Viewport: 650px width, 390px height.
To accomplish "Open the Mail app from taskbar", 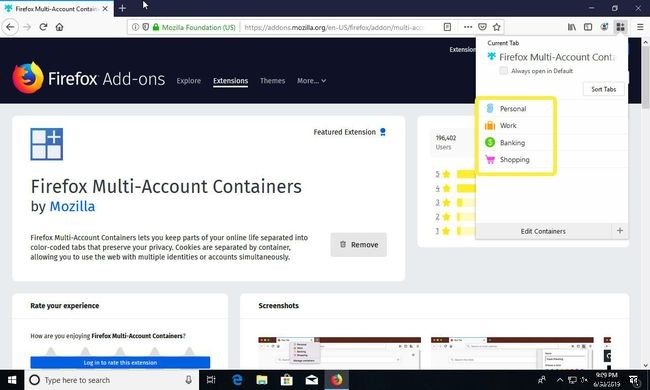I will [x=312, y=380].
